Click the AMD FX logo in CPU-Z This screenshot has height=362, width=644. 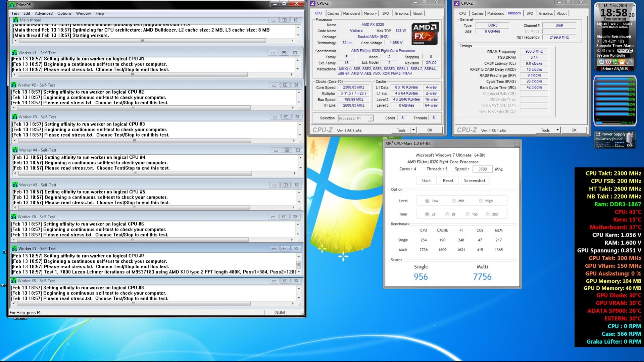click(425, 34)
